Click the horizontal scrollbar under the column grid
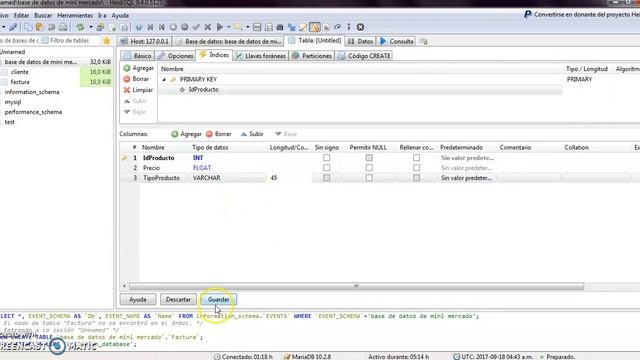The width and height of the screenshot is (640, 360). [x=356, y=286]
